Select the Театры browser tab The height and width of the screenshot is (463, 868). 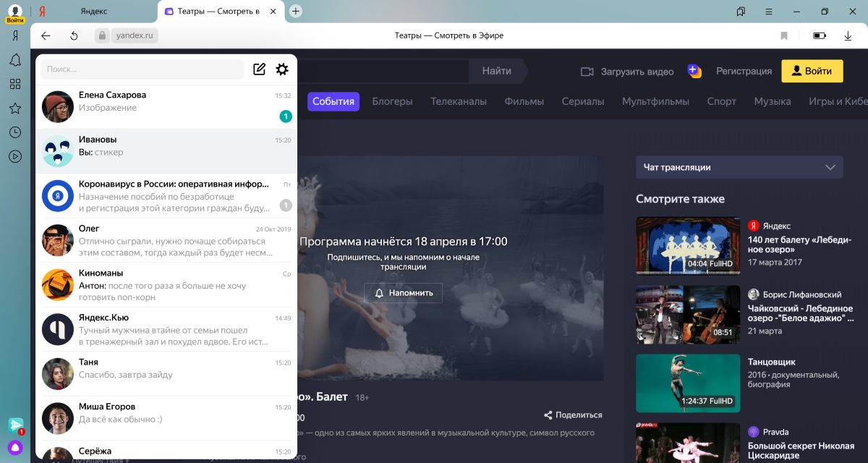point(221,12)
